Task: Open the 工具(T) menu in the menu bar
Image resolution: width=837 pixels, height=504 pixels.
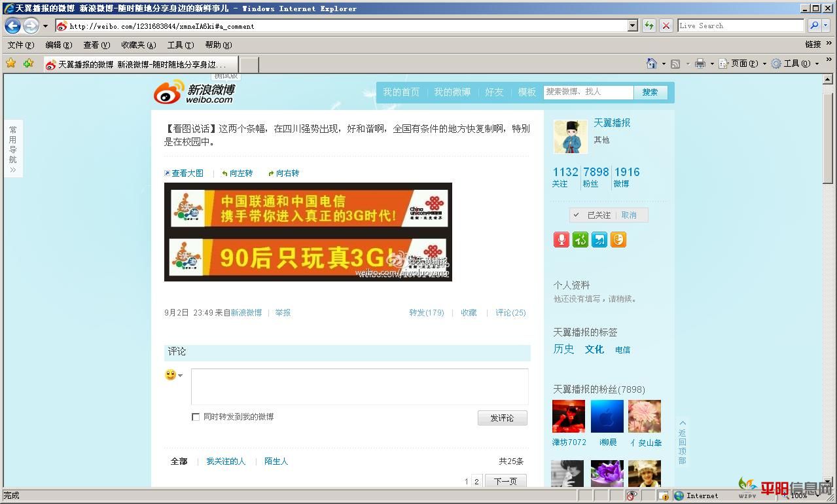Action: 180,45
